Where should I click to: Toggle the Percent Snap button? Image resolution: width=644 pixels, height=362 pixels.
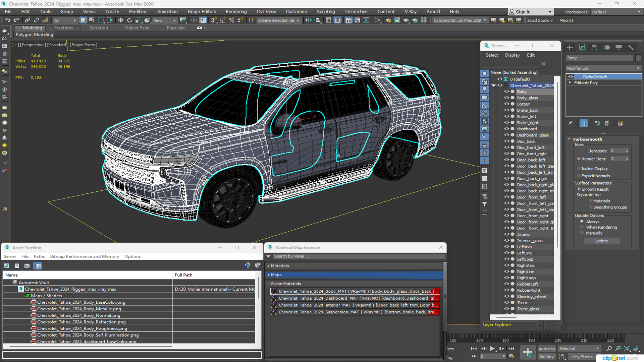[x=231, y=20]
